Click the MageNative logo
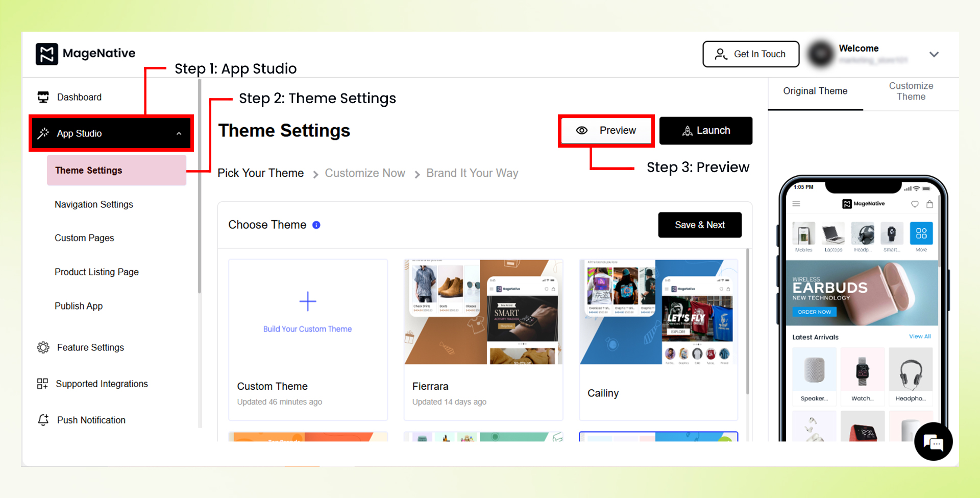This screenshot has height=498, width=980. coord(85,54)
